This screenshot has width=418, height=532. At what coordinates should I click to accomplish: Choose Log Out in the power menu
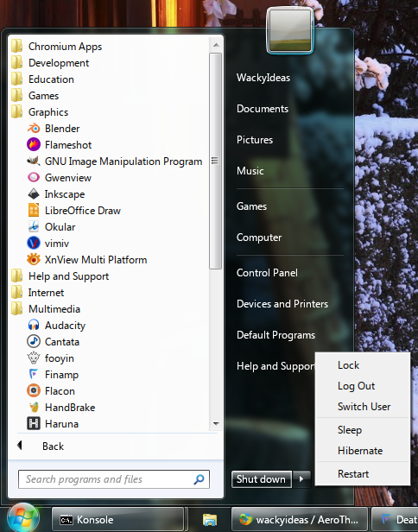363,386
